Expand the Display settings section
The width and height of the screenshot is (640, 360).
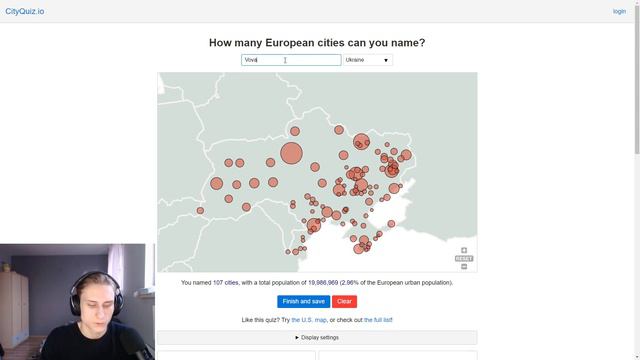pos(317,338)
